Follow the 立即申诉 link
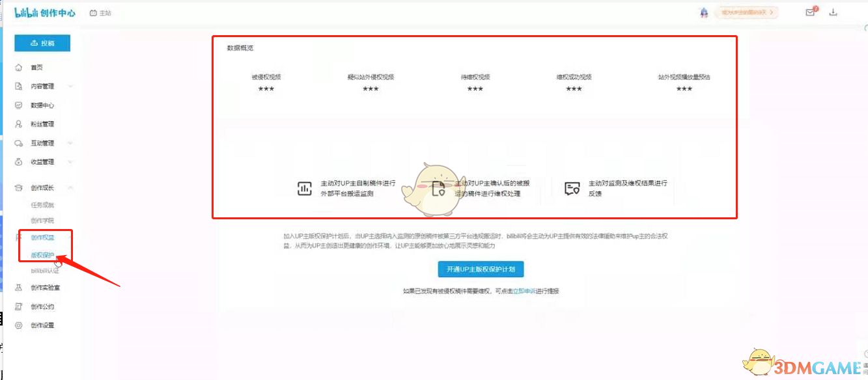The width and height of the screenshot is (868, 380). click(x=523, y=291)
